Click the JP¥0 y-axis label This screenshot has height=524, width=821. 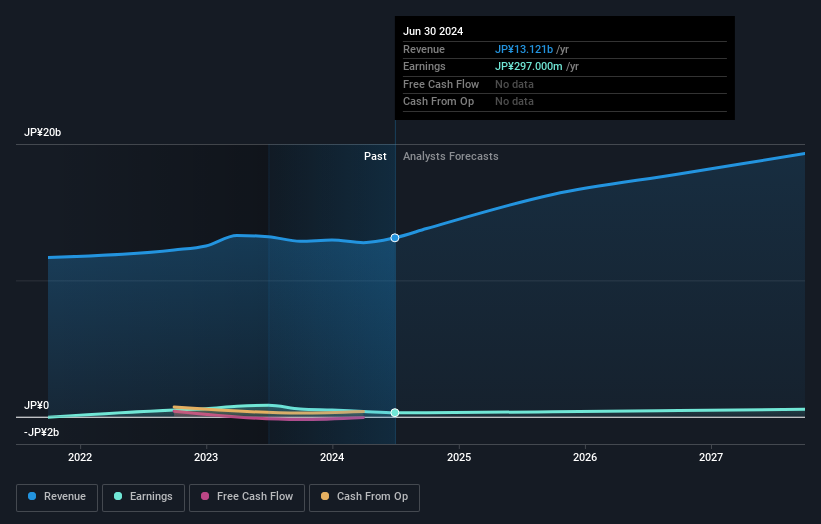[37, 405]
